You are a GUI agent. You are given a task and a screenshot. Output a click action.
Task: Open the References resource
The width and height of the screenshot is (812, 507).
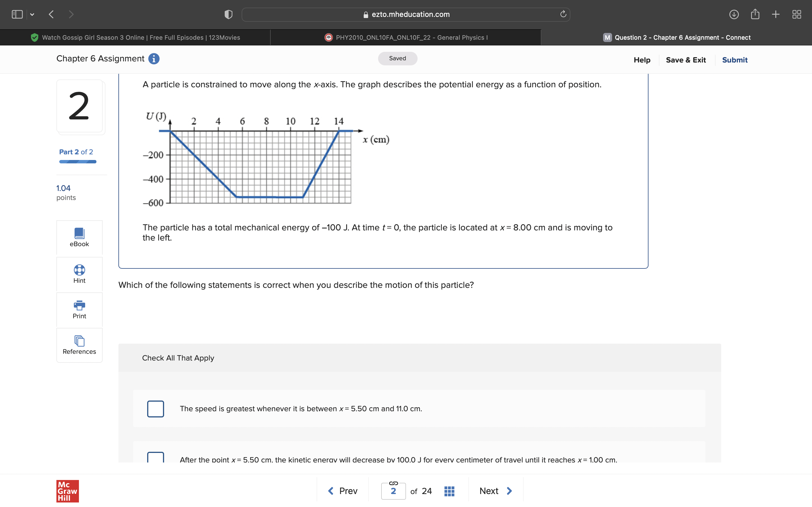(x=79, y=345)
